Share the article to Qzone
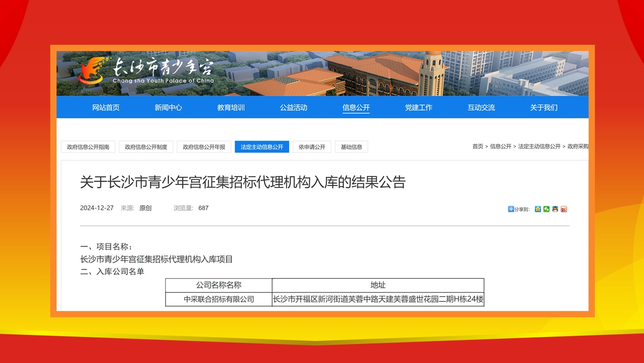Screen dimensions: 644x363 tap(538, 209)
